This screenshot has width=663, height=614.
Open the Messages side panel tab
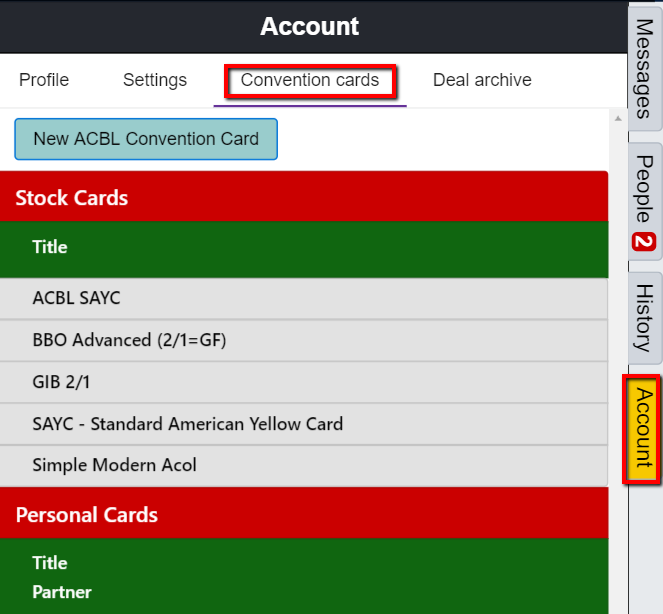[645, 68]
